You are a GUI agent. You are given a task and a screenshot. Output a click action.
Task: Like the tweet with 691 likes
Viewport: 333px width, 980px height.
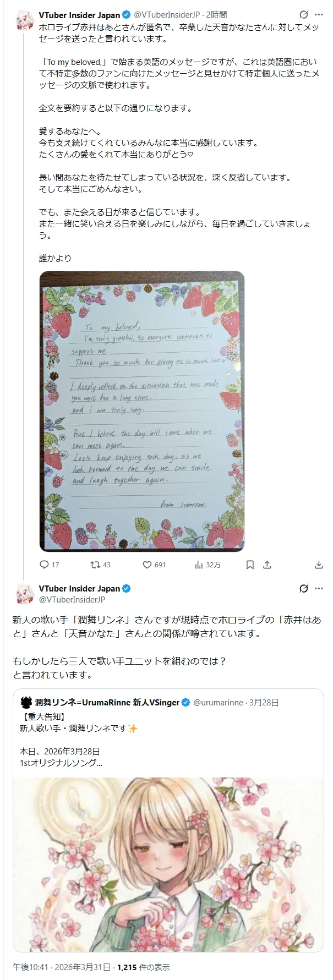tap(147, 565)
